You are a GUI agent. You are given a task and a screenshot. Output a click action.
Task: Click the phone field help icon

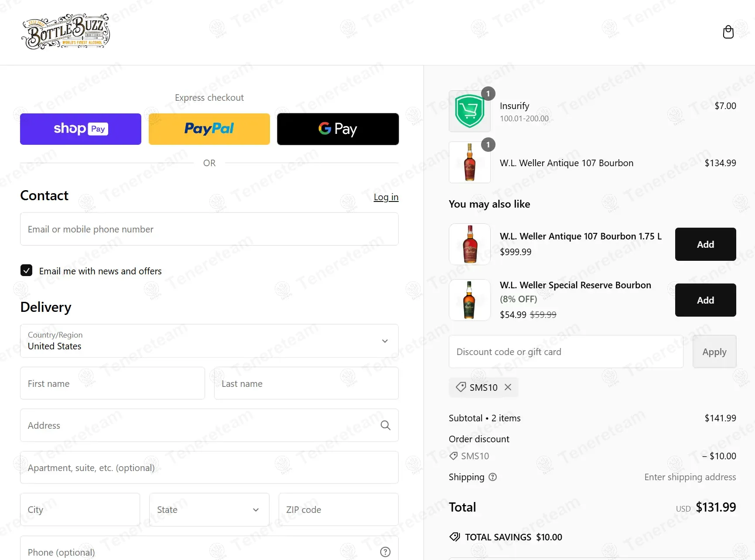tap(385, 552)
